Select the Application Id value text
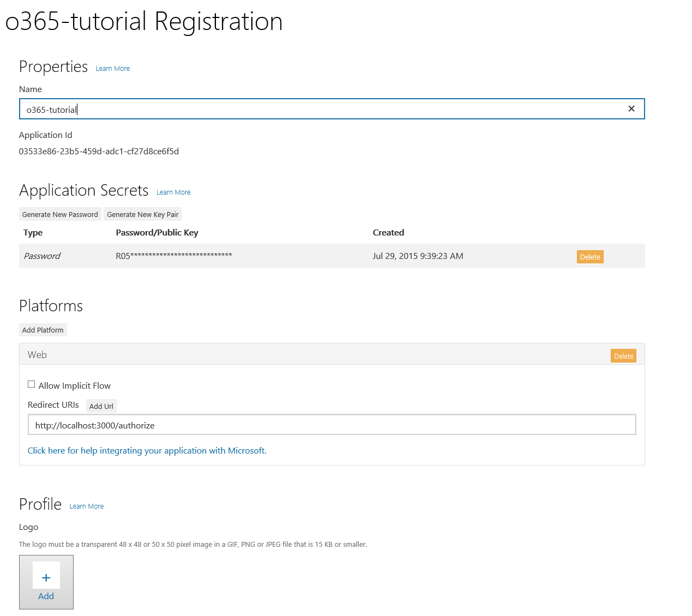 point(99,152)
